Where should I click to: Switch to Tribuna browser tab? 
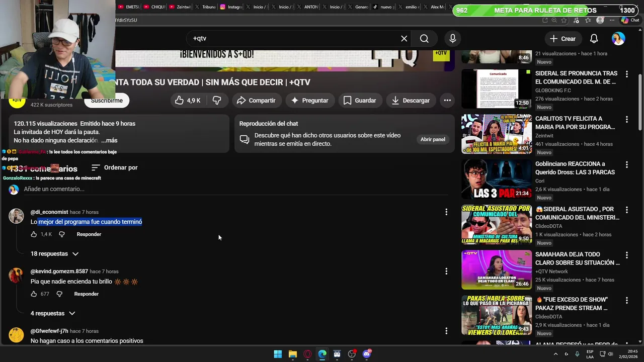coord(205,7)
